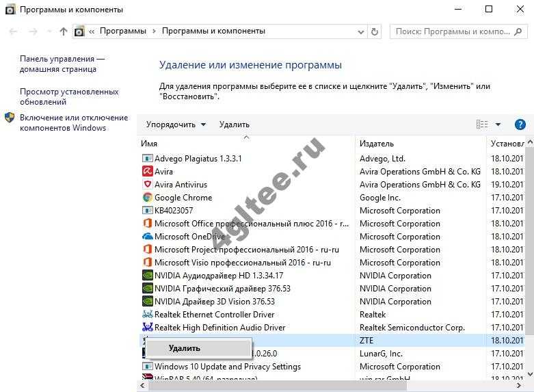Maximize the Программы и компоненты window
Screen dimensions: 534x392
(489, 9)
